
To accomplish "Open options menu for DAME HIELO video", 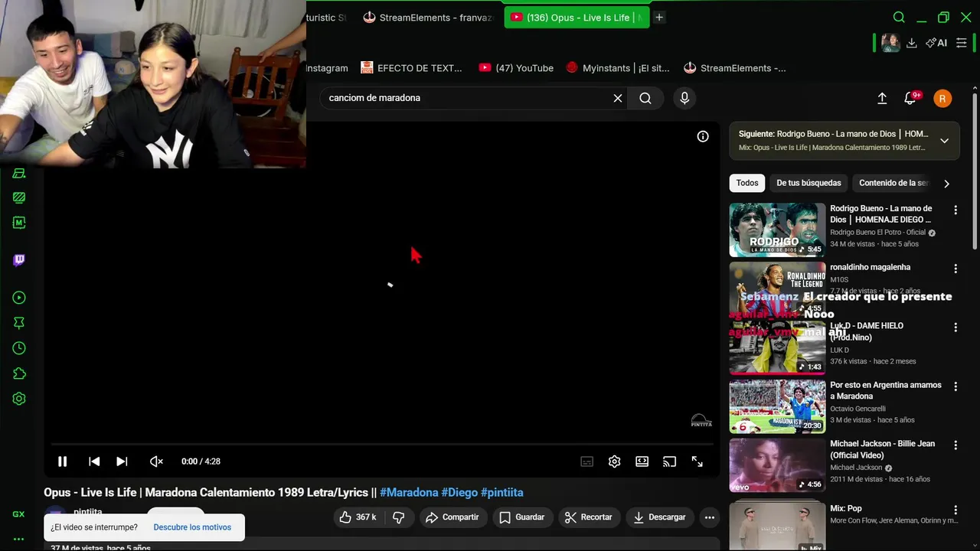I will [x=955, y=328].
